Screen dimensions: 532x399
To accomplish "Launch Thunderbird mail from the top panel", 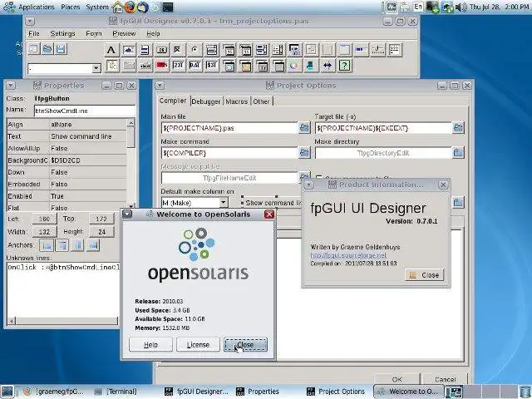I will (x=143, y=7).
